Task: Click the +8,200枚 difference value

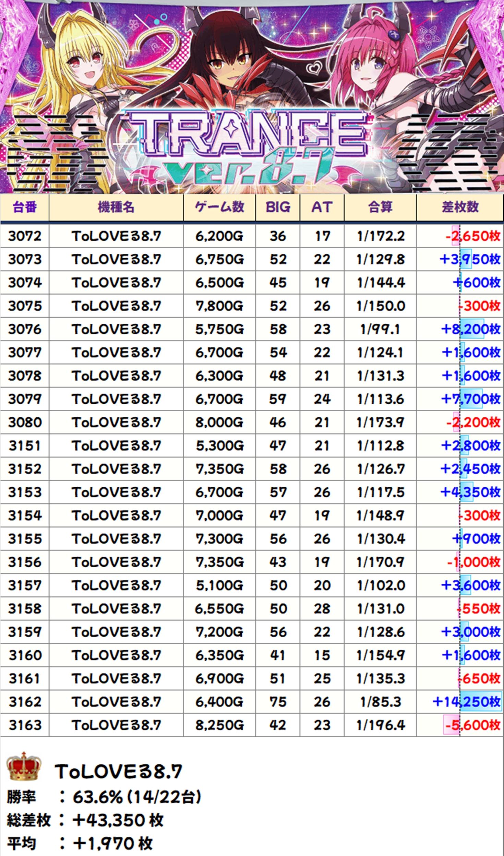Action: click(x=470, y=329)
